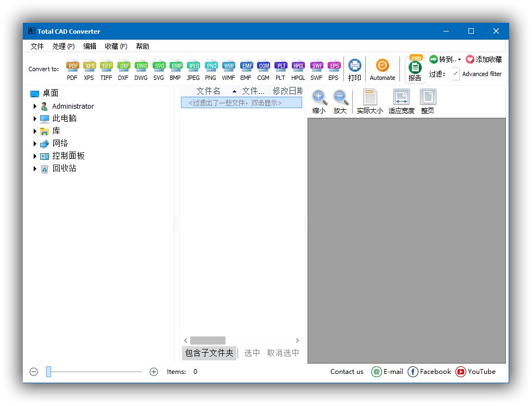The width and height of the screenshot is (532, 406).
Task: Open the 转到 dropdown
Action: click(x=445, y=59)
